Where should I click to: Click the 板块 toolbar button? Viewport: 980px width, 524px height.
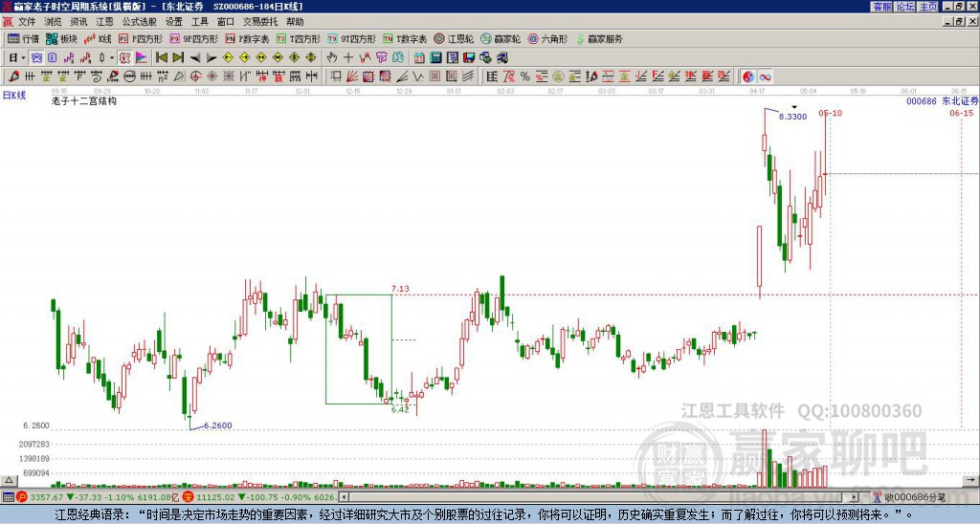62,38
